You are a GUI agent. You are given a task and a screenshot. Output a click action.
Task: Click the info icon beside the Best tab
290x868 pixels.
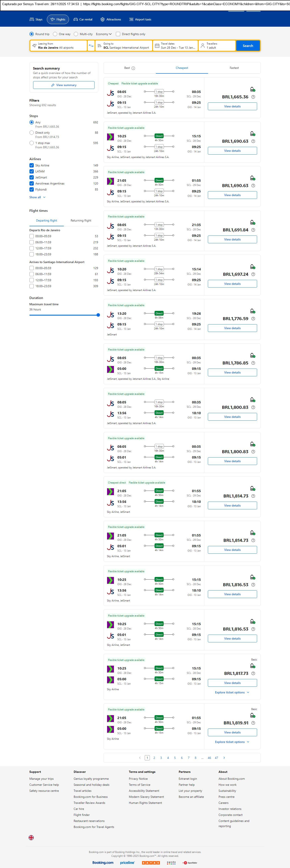click(x=133, y=68)
